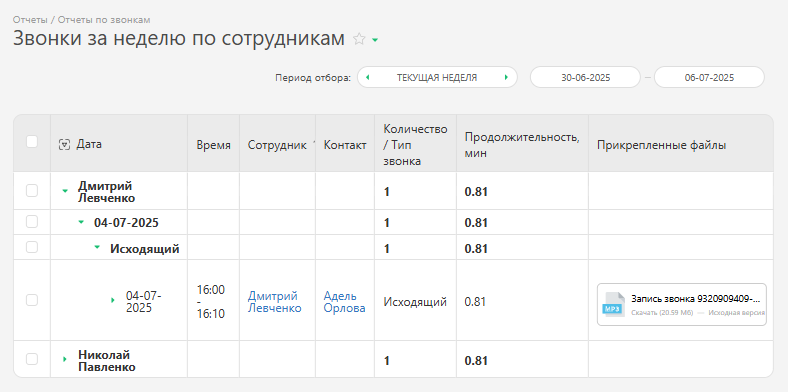Click Исходящий value in call detail row
The image size is (788, 392).
tap(415, 302)
